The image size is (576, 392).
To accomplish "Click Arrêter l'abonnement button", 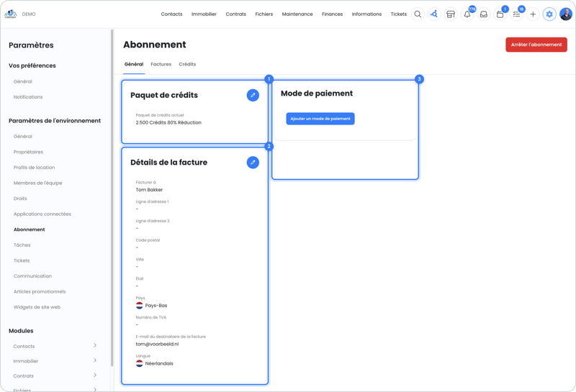I will (536, 45).
